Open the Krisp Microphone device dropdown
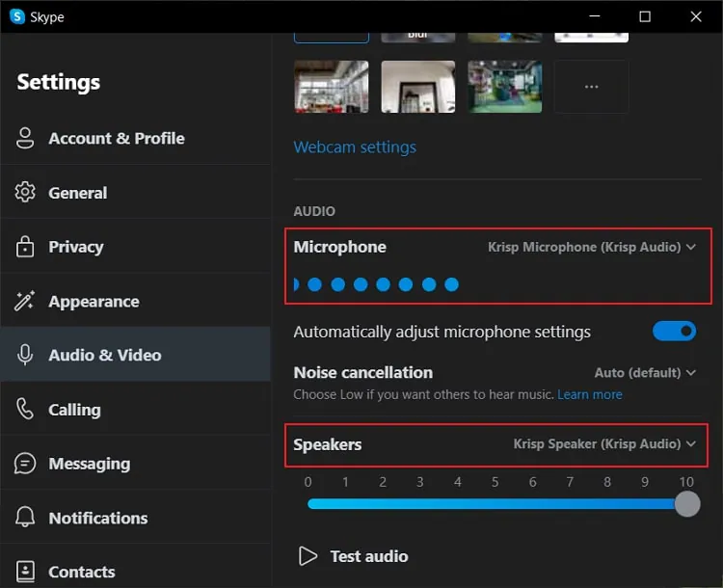The image size is (723, 588). pos(592,247)
